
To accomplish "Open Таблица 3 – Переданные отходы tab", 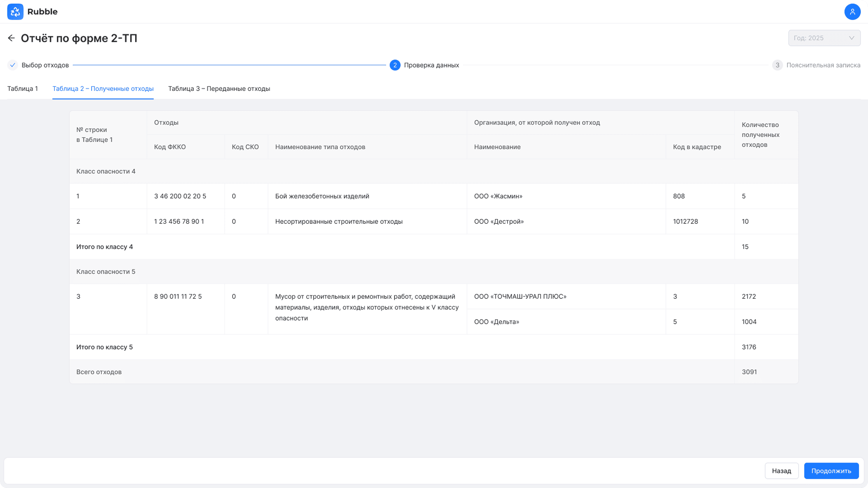I will pyautogui.click(x=219, y=89).
